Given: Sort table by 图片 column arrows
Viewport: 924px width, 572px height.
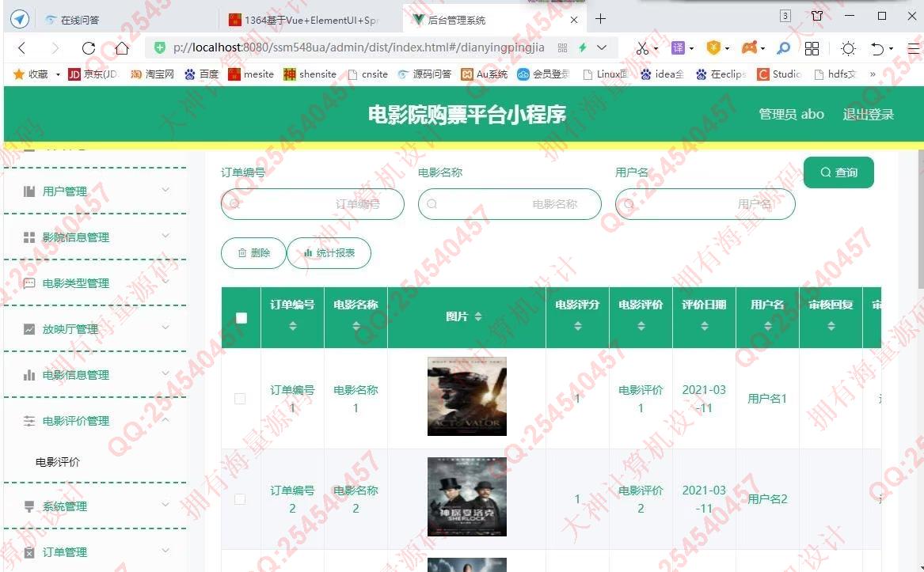Looking at the screenshot, I should (478, 316).
